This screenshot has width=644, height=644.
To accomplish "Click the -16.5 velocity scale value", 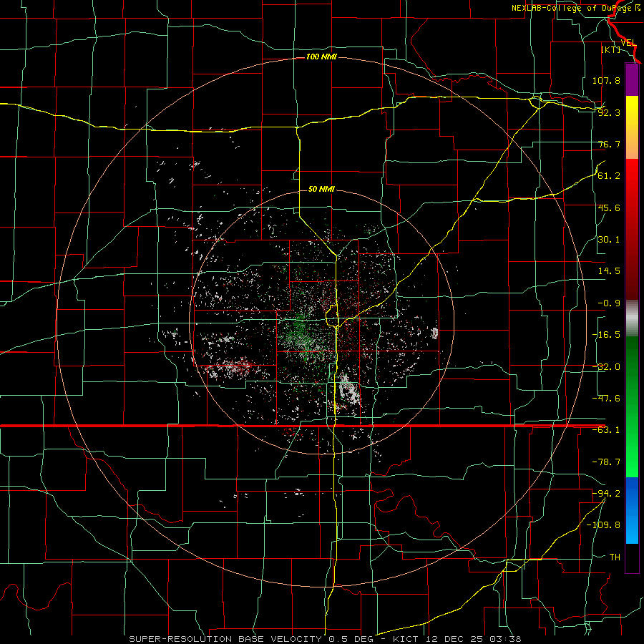I will coord(606,335).
